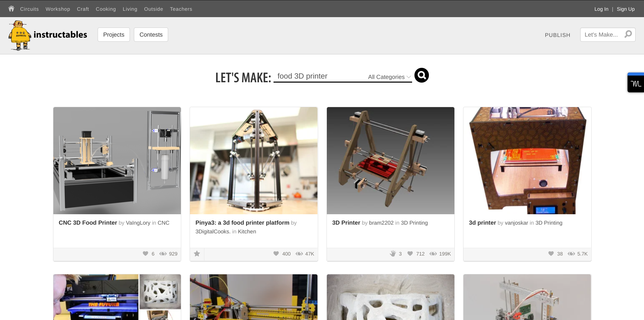Open the Projects menu button
Screen dimensions: 644x320
coord(114,35)
